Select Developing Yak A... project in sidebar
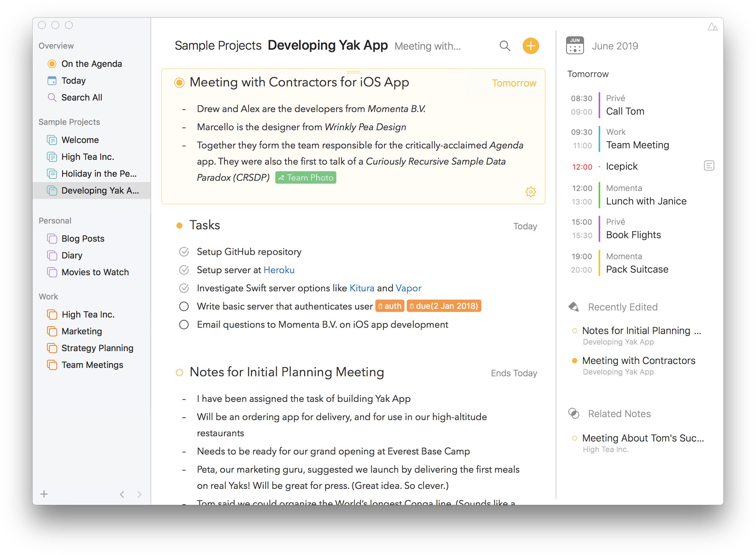This screenshot has height=555, width=756. tap(91, 190)
